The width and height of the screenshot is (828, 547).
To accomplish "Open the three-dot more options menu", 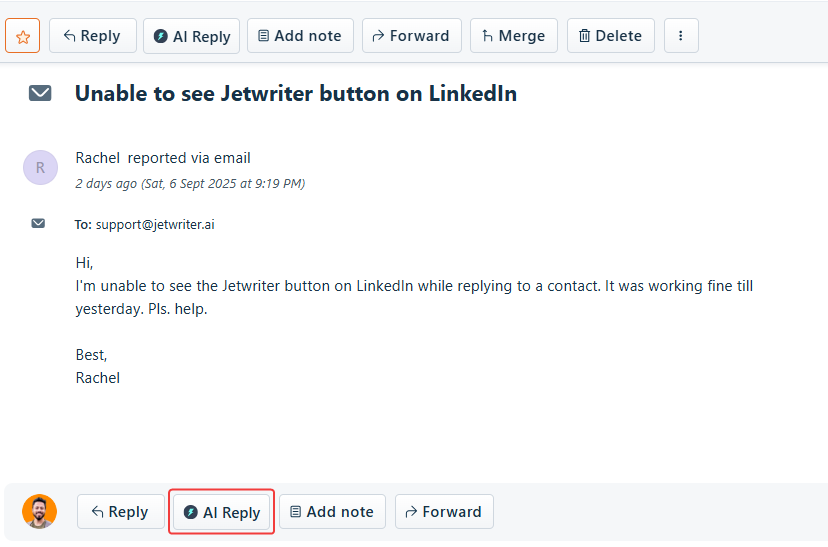I will point(681,36).
